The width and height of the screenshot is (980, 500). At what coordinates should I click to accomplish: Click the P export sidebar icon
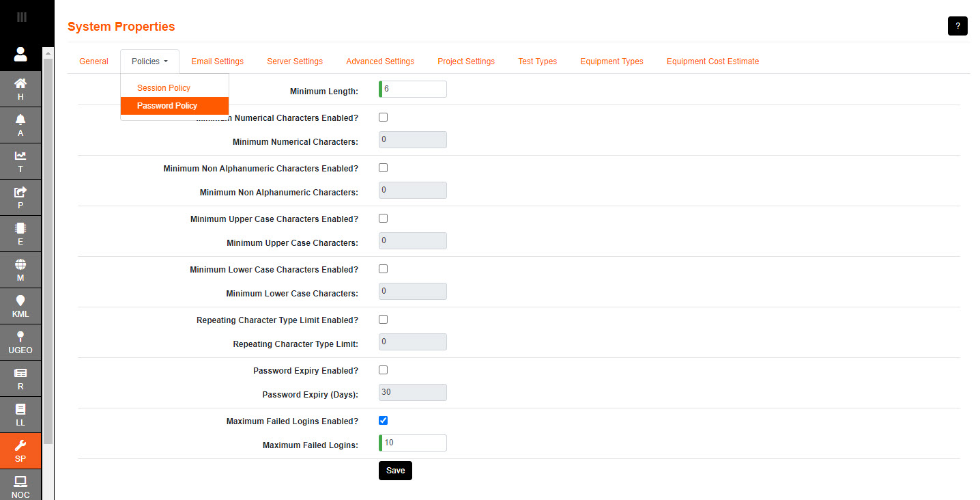pyautogui.click(x=20, y=197)
